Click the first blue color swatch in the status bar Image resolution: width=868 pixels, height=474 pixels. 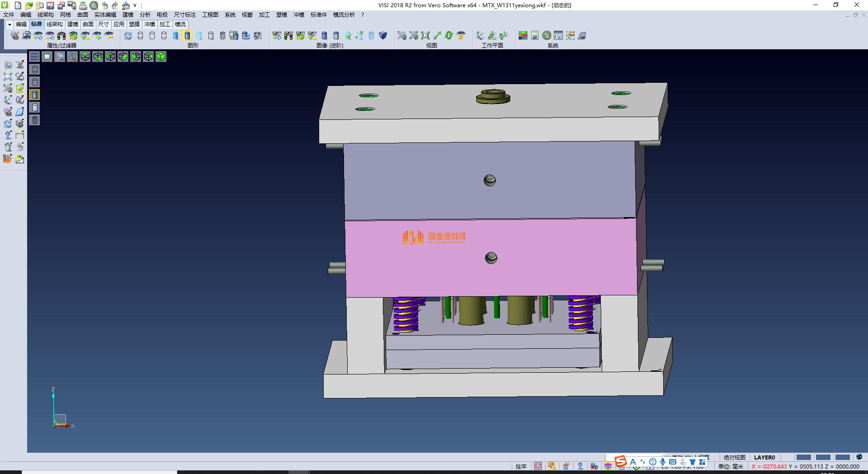803,457
